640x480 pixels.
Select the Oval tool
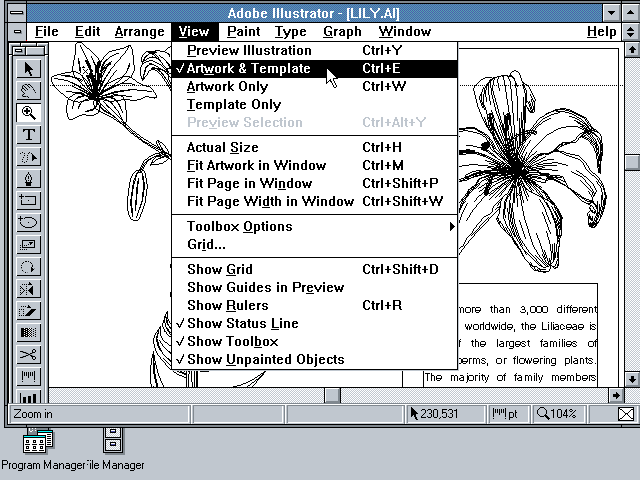click(x=29, y=223)
